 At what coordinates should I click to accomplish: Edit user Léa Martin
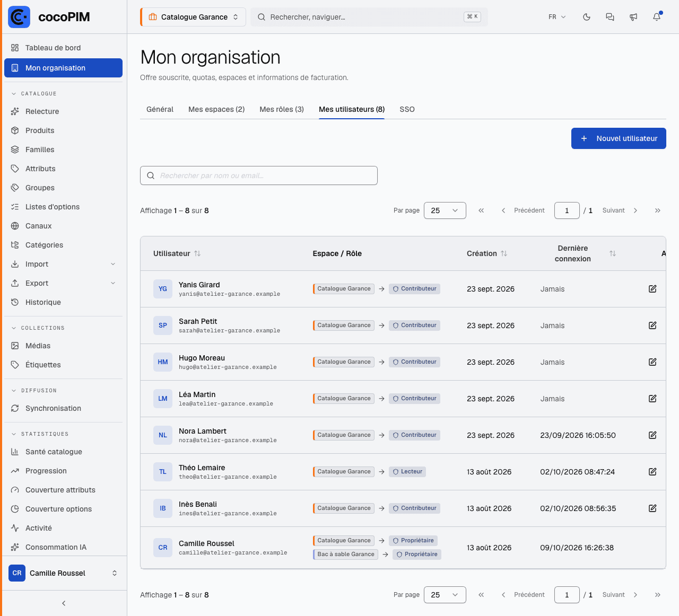[x=652, y=399]
